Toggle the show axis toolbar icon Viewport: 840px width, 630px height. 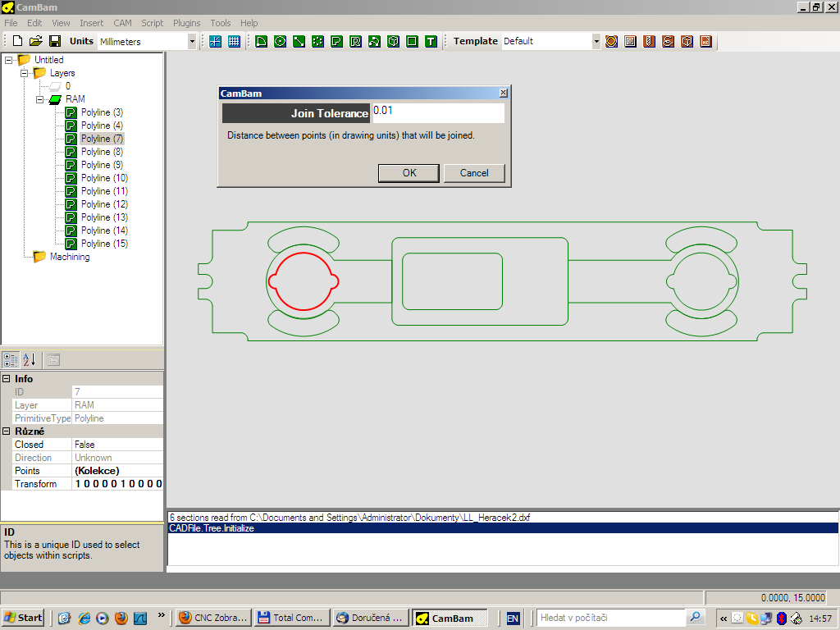[x=215, y=41]
